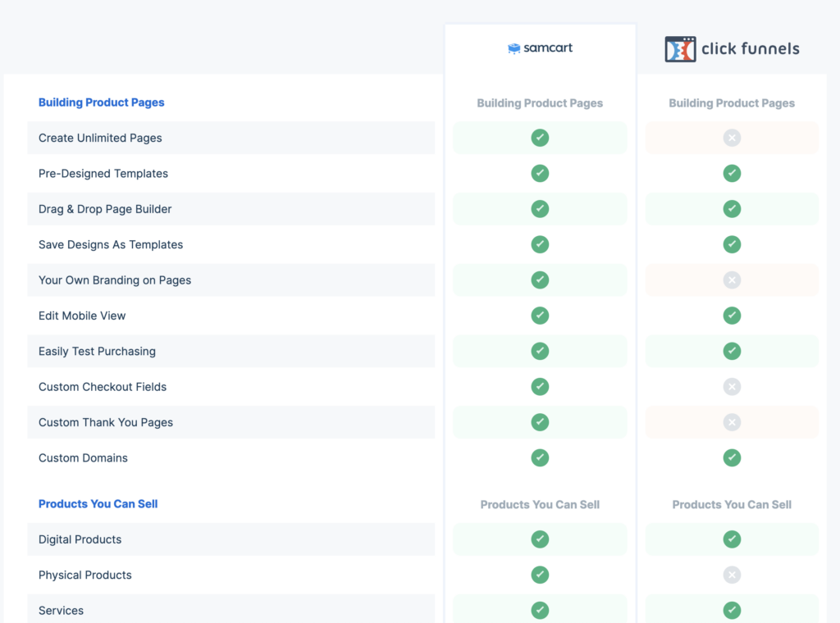Click gray Building Product Pages under ClickFunnels
This screenshot has height=623, width=840.
point(732,103)
